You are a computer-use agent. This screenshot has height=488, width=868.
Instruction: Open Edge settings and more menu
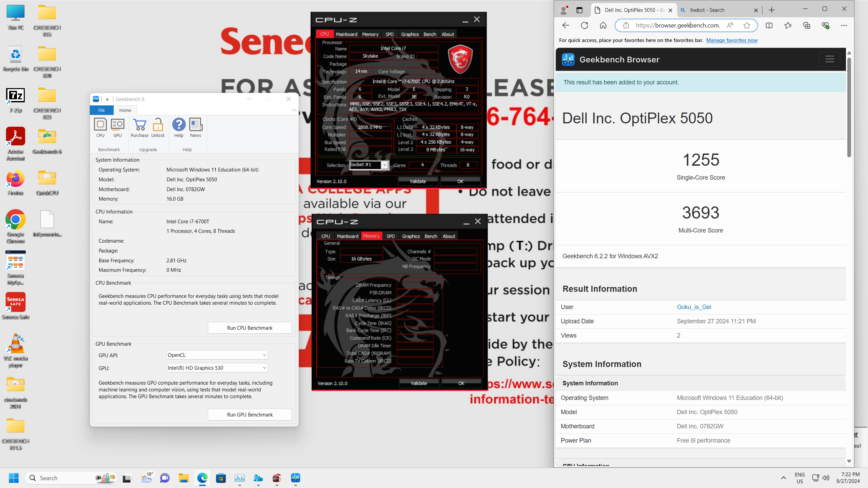click(x=844, y=25)
